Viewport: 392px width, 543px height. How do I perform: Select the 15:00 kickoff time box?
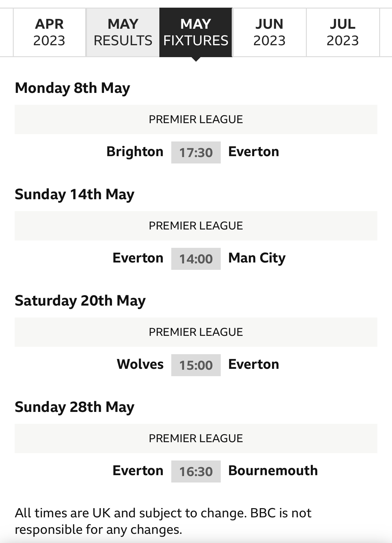point(196,365)
